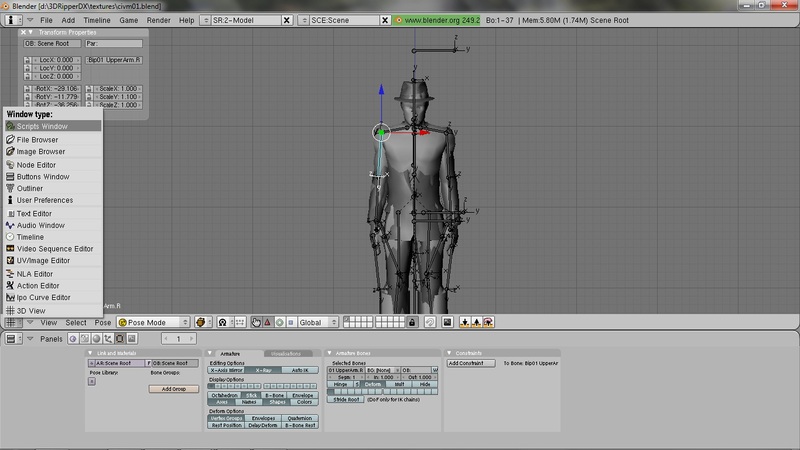This screenshot has width=800, height=450.
Task: Click the In: 1.000 number field
Action: pyautogui.click(x=383, y=377)
